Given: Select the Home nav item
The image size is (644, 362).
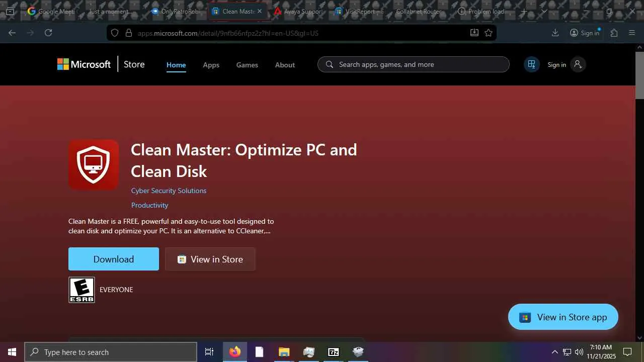Looking at the screenshot, I should [x=176, y=65].
